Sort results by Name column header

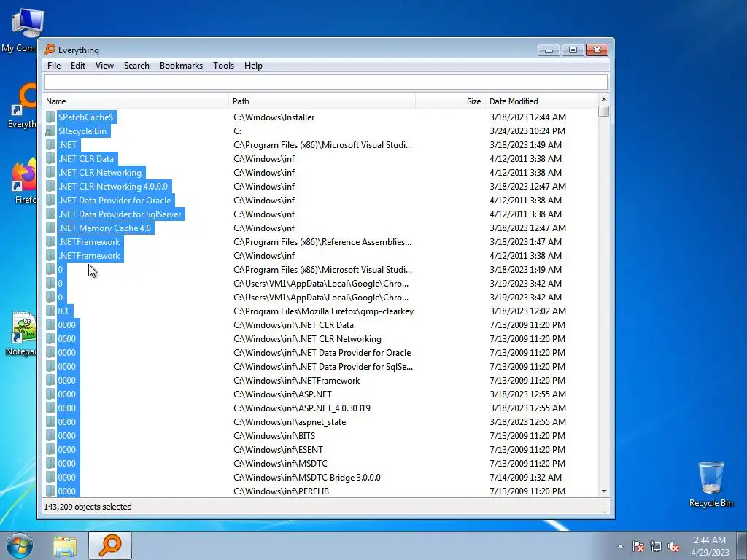[x=136, y=101]
